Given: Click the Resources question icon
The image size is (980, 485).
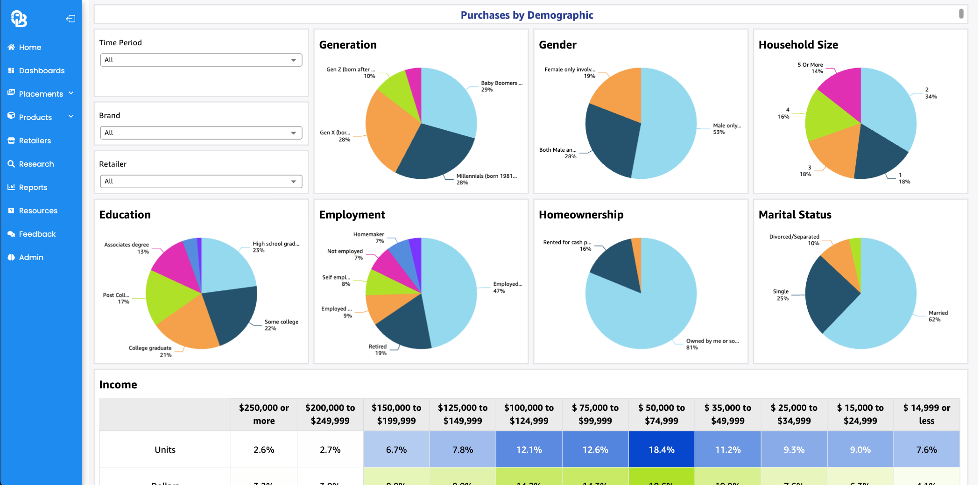Looking at the screenshot, I should (x=11, y=211).
